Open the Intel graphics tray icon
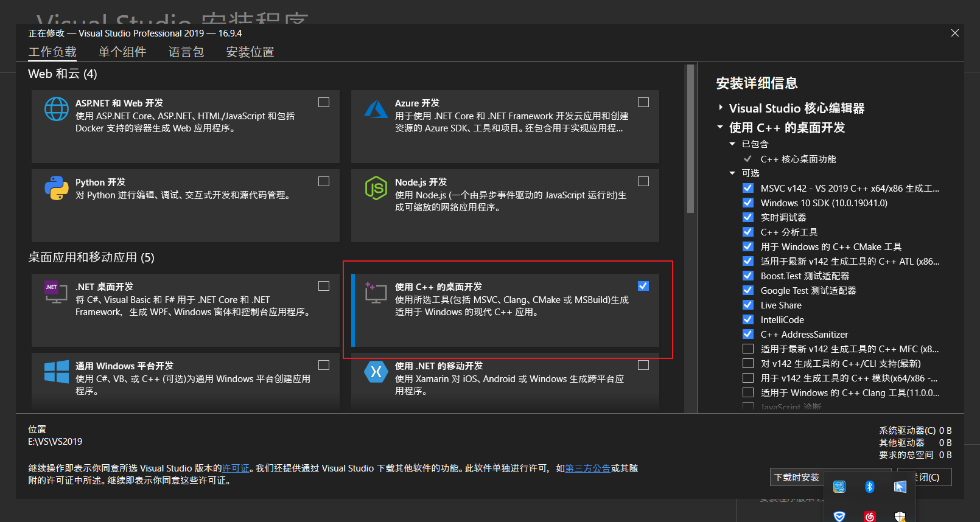This screenshot has height=522, width=980. tap(839, 487)
